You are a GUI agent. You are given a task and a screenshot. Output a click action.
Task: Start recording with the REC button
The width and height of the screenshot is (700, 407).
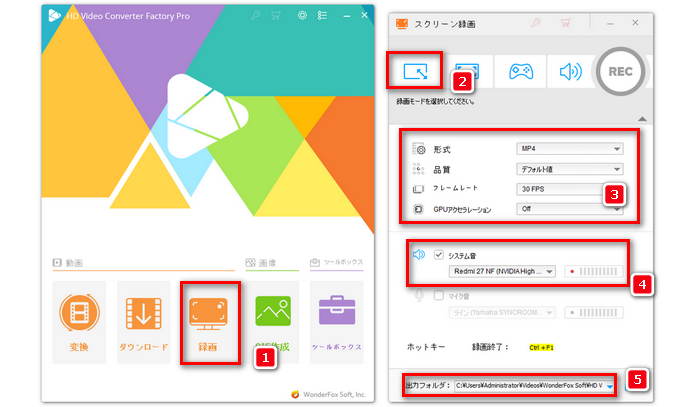pyautogui.click(x=620, y=71)
